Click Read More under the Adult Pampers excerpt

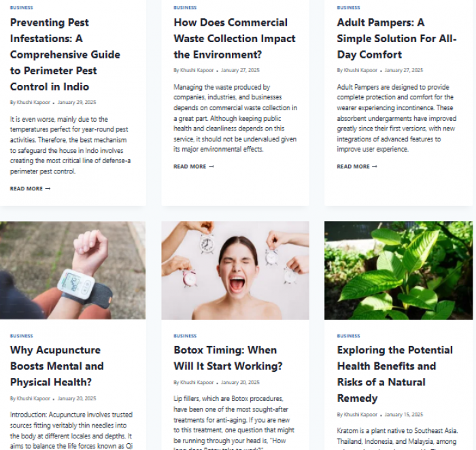coord(357,167)
